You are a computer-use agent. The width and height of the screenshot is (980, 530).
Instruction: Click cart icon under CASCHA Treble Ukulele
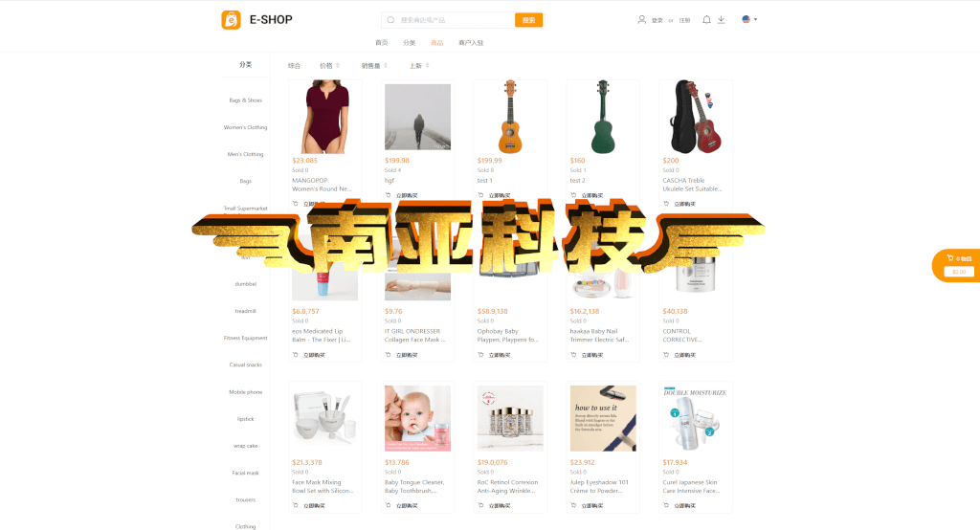click(666, 204)
